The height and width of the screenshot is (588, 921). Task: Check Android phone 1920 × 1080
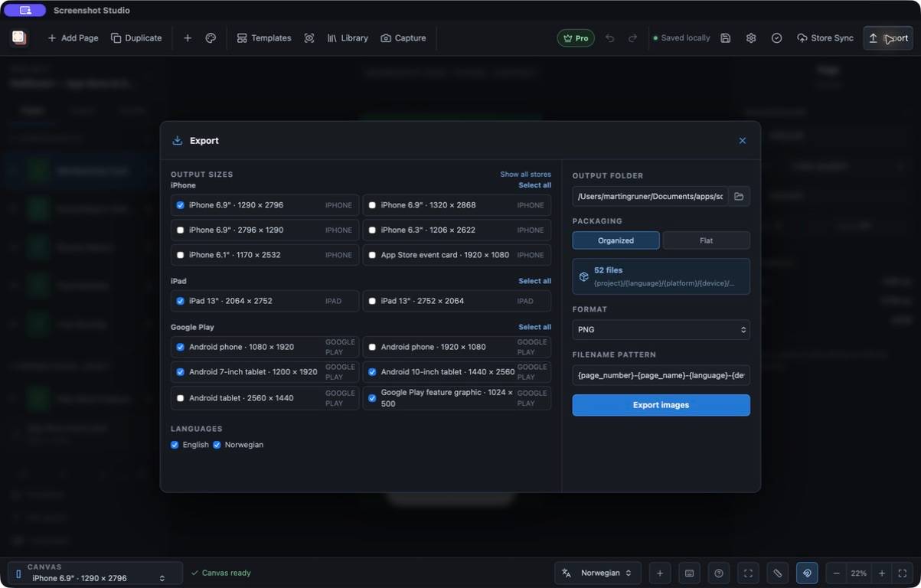pos(372,347)
